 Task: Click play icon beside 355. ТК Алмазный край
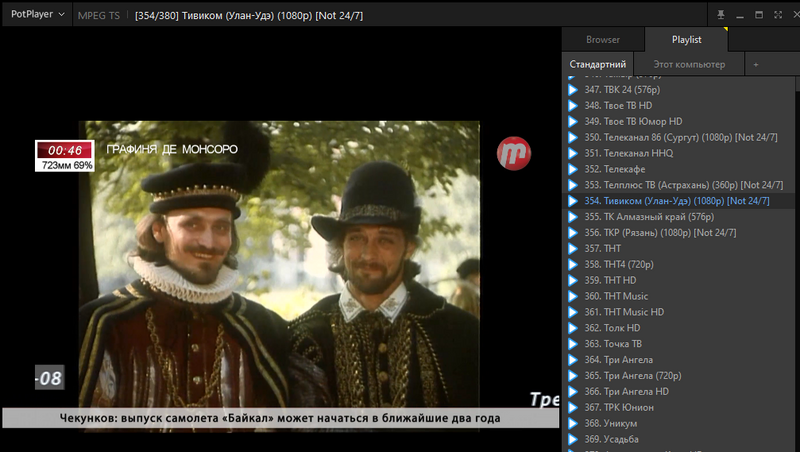pos(573,216)
